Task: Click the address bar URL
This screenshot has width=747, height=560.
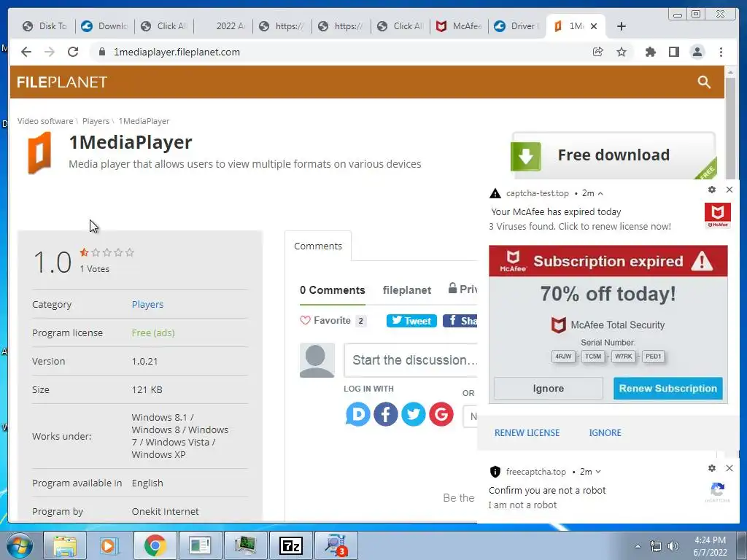Action: pyautogui.click(x=177, y=52)
